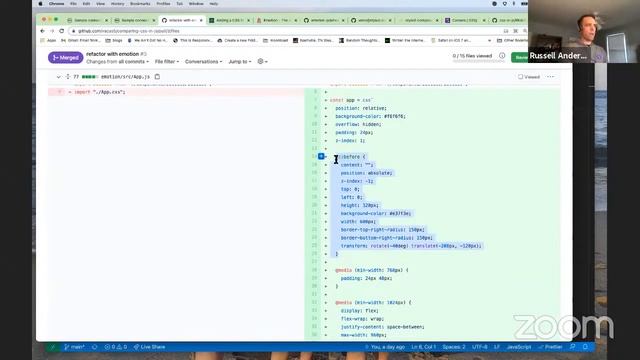Open the errors and warnings count
This screenshot has width=640, height=360.
coord(116,347)
